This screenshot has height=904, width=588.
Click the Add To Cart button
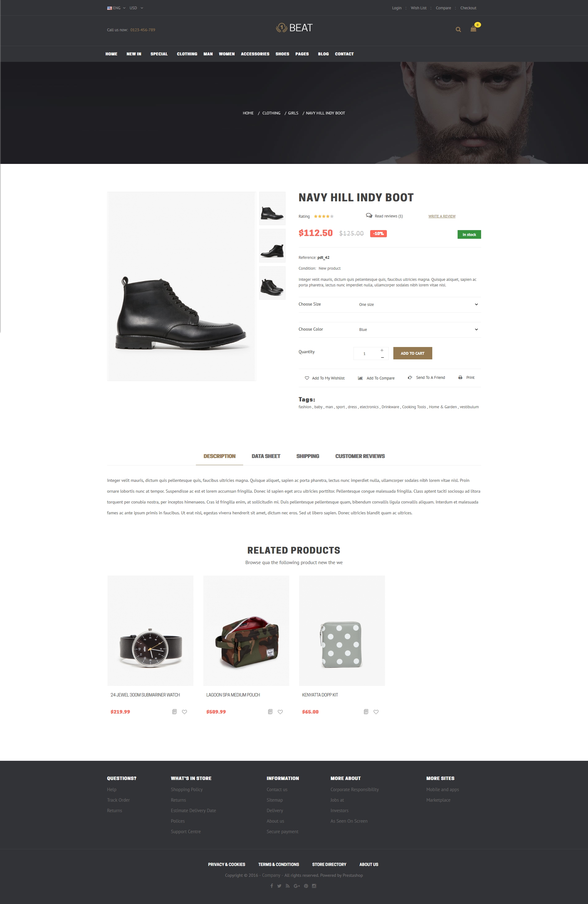(x=412, y=353)
